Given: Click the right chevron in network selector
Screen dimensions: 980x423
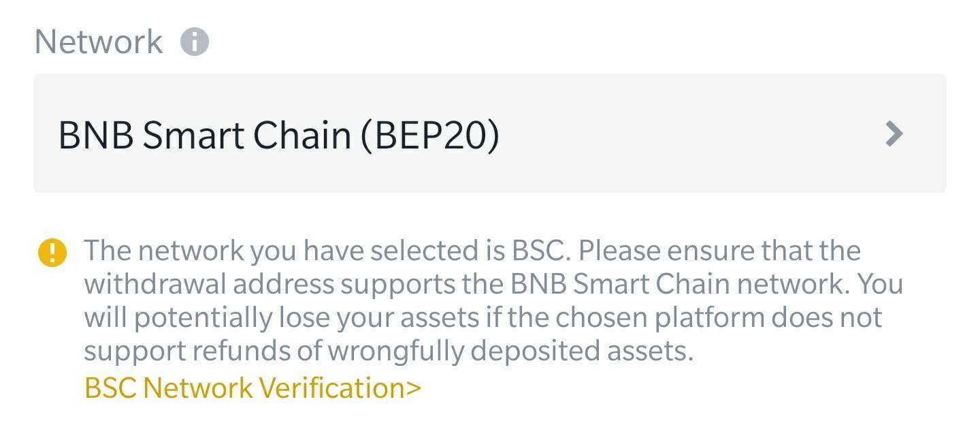Looking at the screenshot, I should [894, 134].
